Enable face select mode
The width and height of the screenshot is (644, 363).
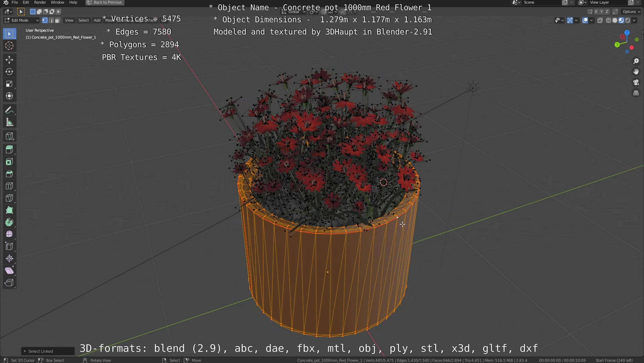(x=58, y=20)
